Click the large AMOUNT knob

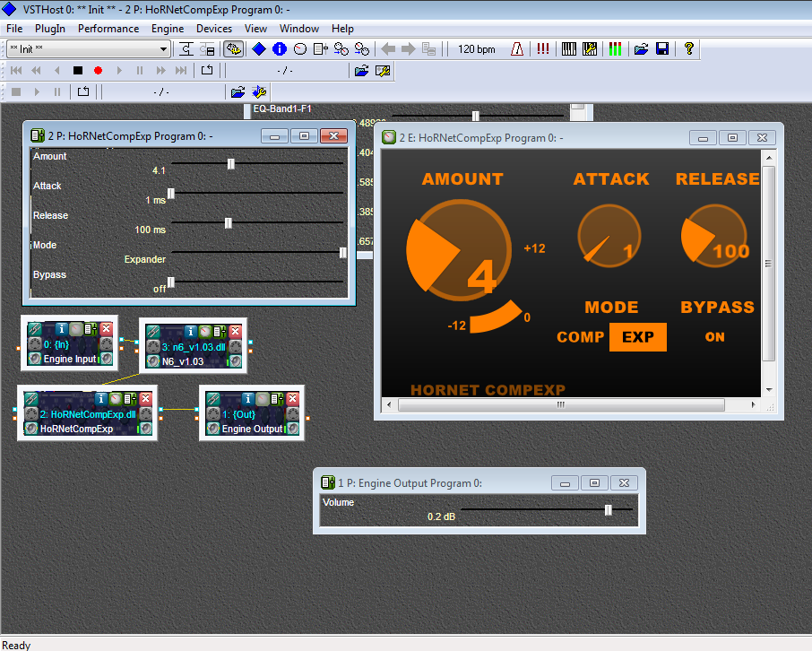click(459, 251)
